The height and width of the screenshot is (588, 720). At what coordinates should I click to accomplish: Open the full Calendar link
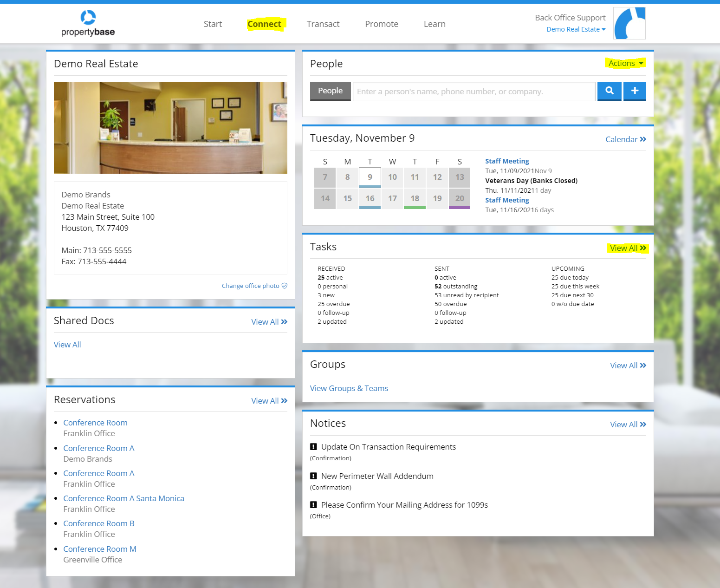tap(625, 139)
